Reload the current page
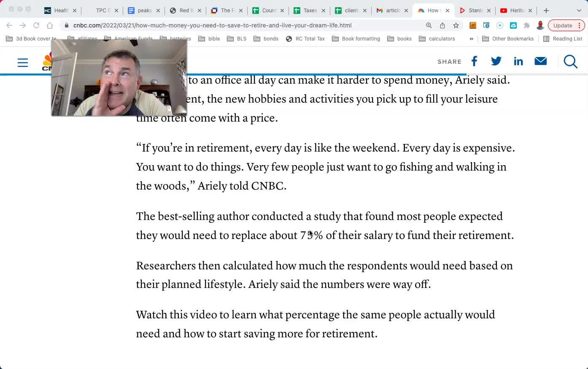 coord(36,25)
